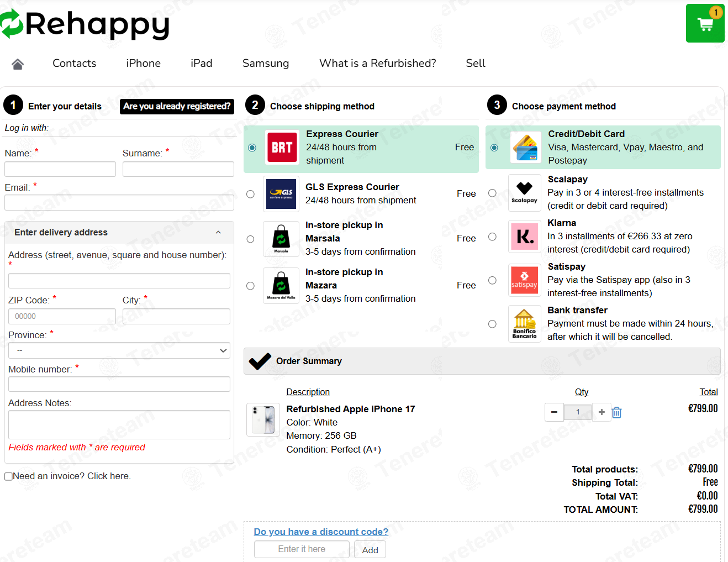Viewport: 728px width, 562px height.
Task: Focus the street Address input field
Action: (x=119, y=281)
